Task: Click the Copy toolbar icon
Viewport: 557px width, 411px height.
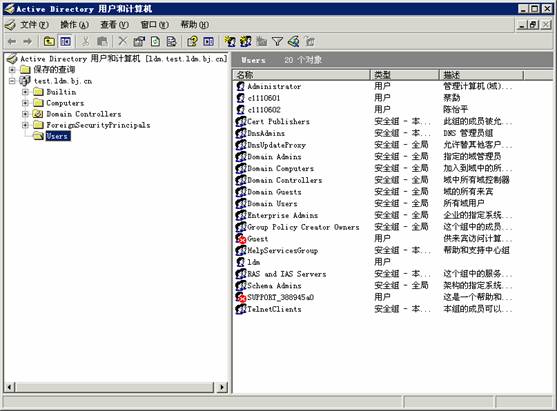Action: click(x=102, y=42)
